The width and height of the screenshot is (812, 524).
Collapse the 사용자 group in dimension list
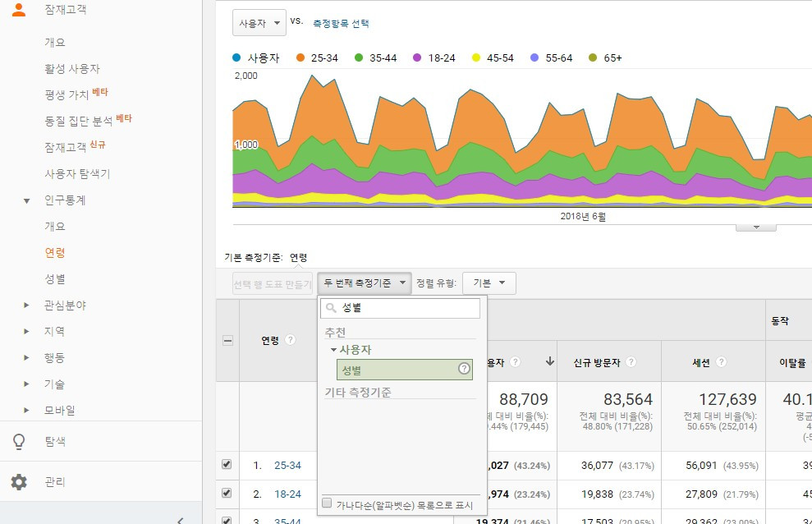tap(333, 350)
